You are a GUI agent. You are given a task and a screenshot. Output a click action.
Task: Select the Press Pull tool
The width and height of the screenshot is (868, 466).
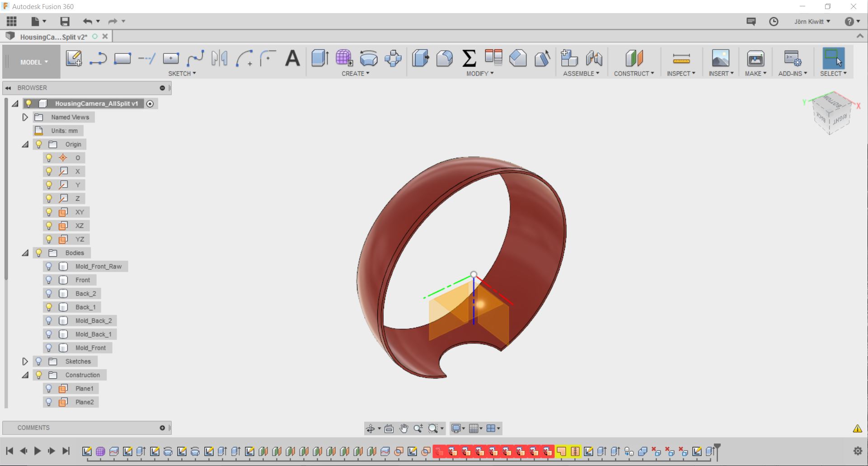(421, 58)
